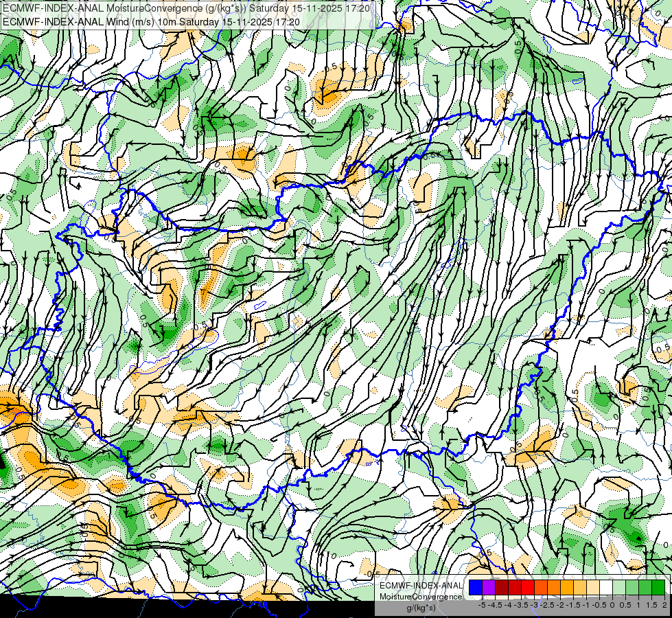Viewport: 672px width, 618px height.
Task: Select the swatch between 0 and 0.5
Action: pyautogui.click(x=619, y=587)
